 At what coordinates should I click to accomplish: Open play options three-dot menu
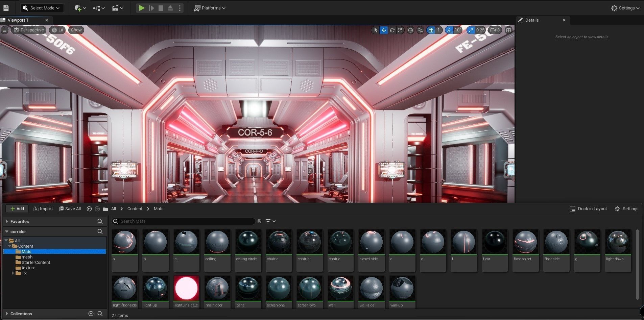(x=180, y=8)
